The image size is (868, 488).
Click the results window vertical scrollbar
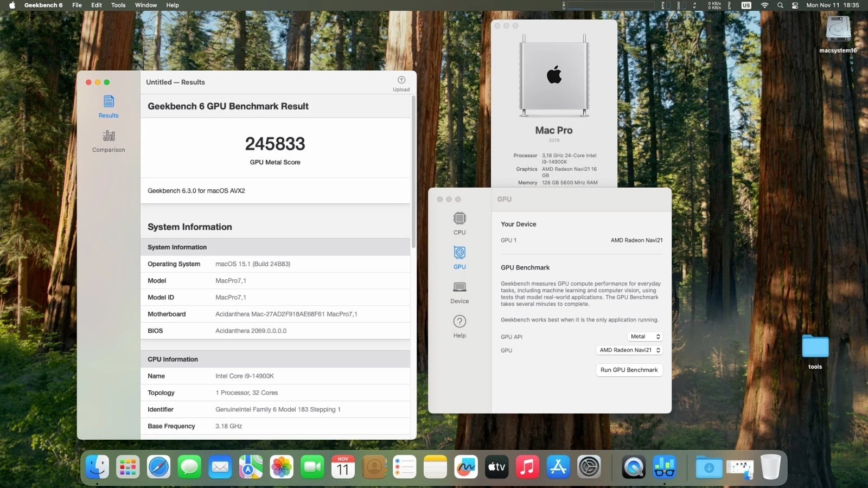(414, 171)
